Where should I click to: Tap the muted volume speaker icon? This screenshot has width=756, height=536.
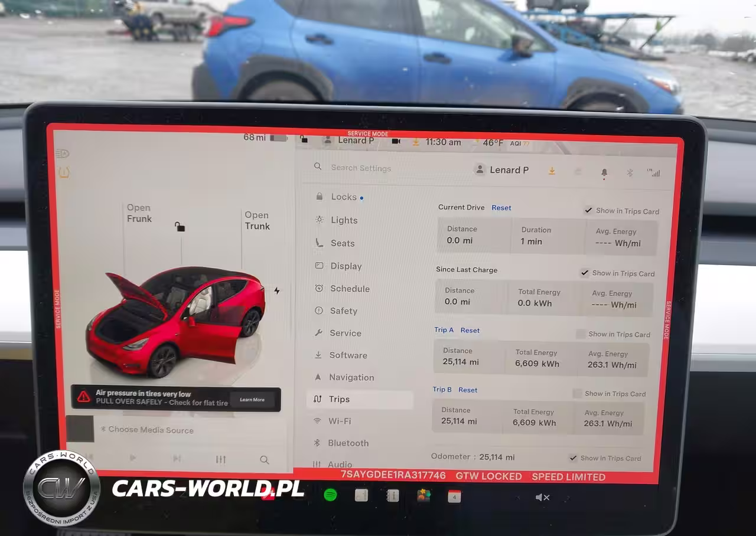(x=542, y=497)
